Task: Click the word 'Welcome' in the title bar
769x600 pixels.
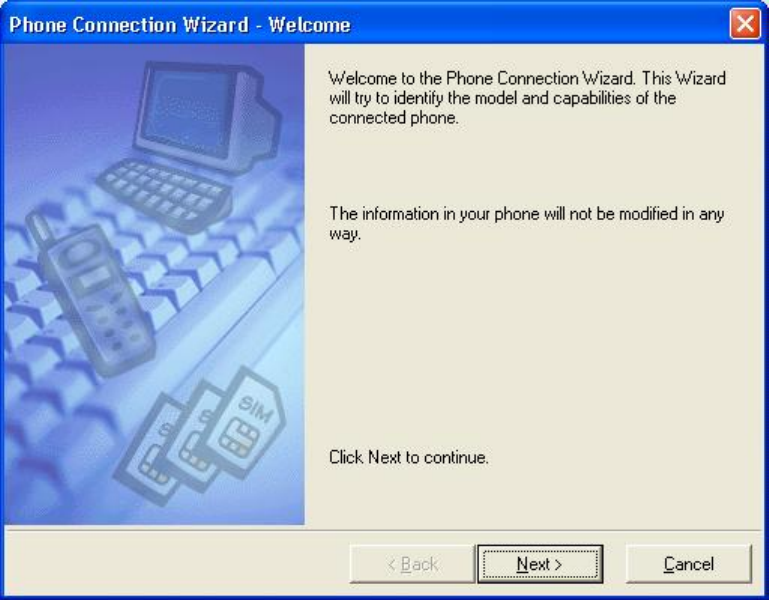Action: [309, 25]
